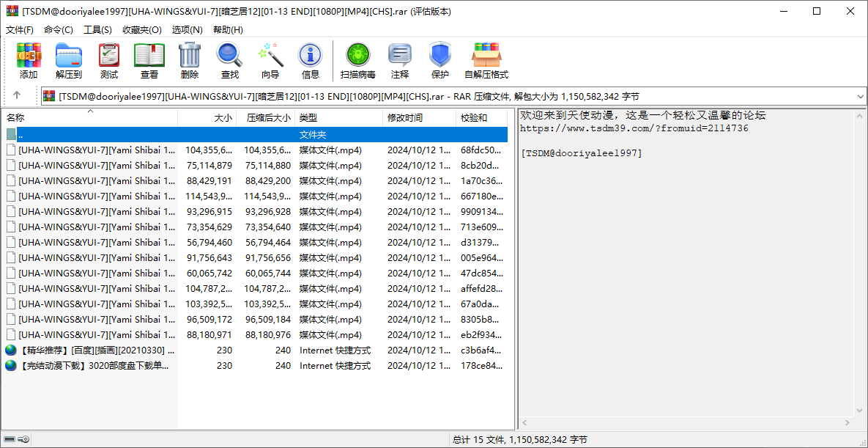The height and width of the screenshot is (448, 868).
Task: Open the 注释 (Comment) editor icon
Action: (400, 60)
